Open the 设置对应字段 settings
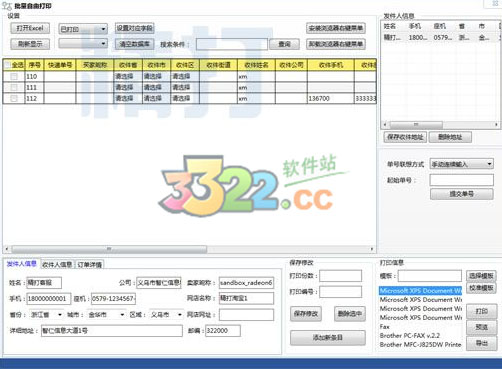Image resolution: width=502 pixels, height=369 pixels. click(x=134, y=28)
